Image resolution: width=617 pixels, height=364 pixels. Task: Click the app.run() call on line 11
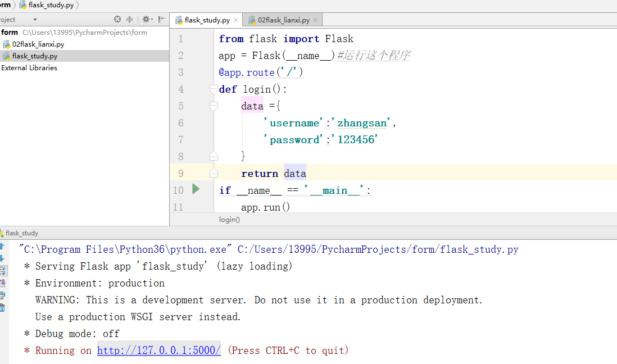(x=266, y=207)
